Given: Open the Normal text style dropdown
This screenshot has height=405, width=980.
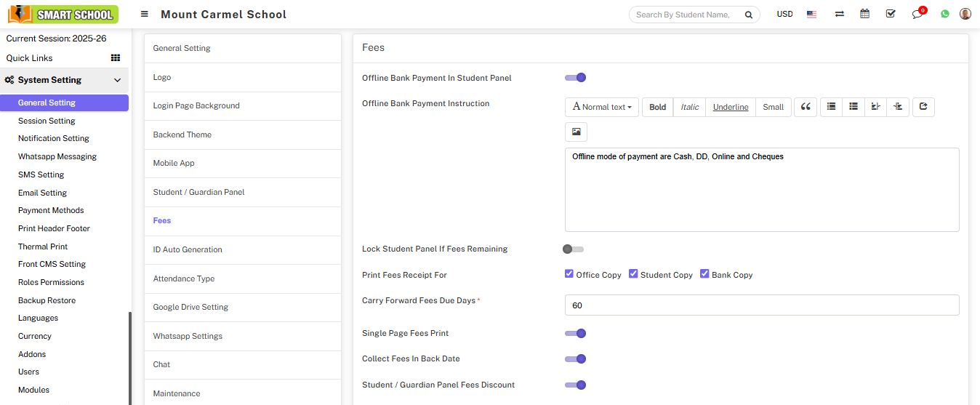Looking at the screenshot, I should pyautogui.click(x=602, y=107).
